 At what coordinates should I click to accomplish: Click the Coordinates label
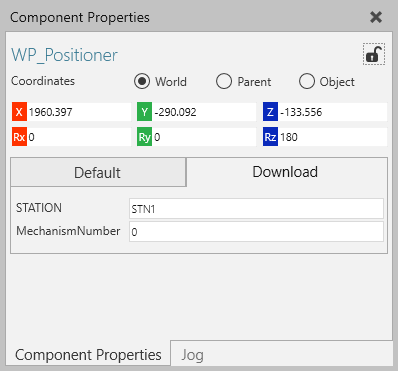[43, 81]
